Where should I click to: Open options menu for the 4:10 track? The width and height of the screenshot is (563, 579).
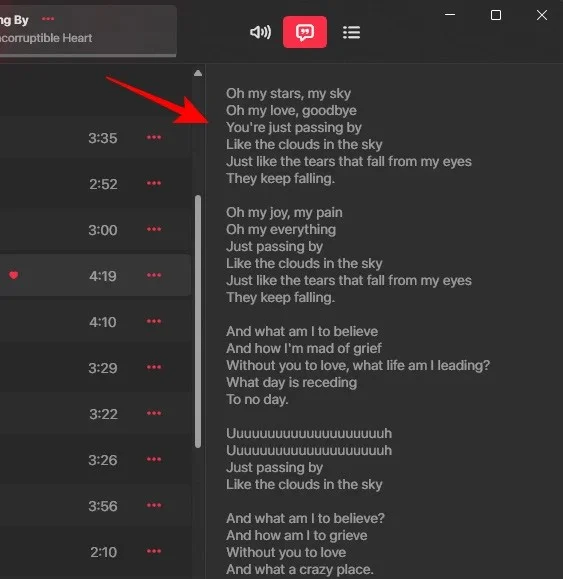point(154,321)
